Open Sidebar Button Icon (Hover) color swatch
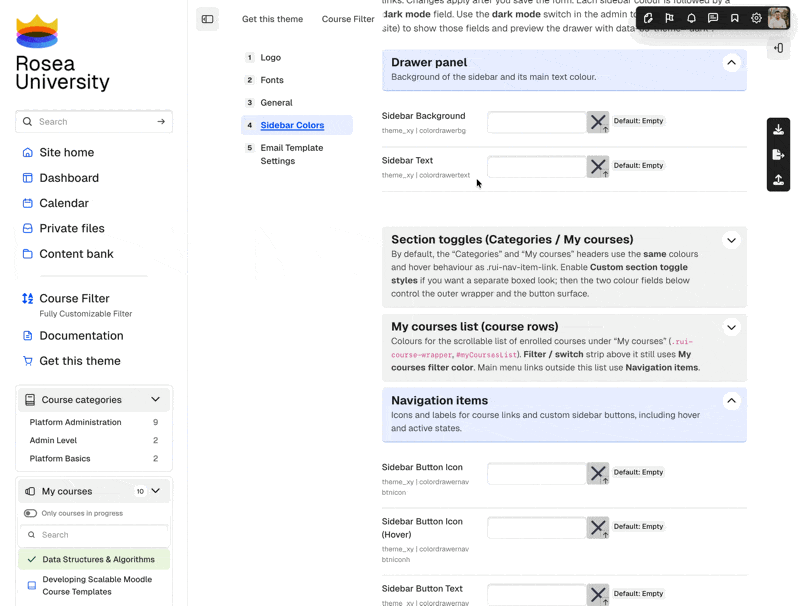800x606 pixels. 597,528
